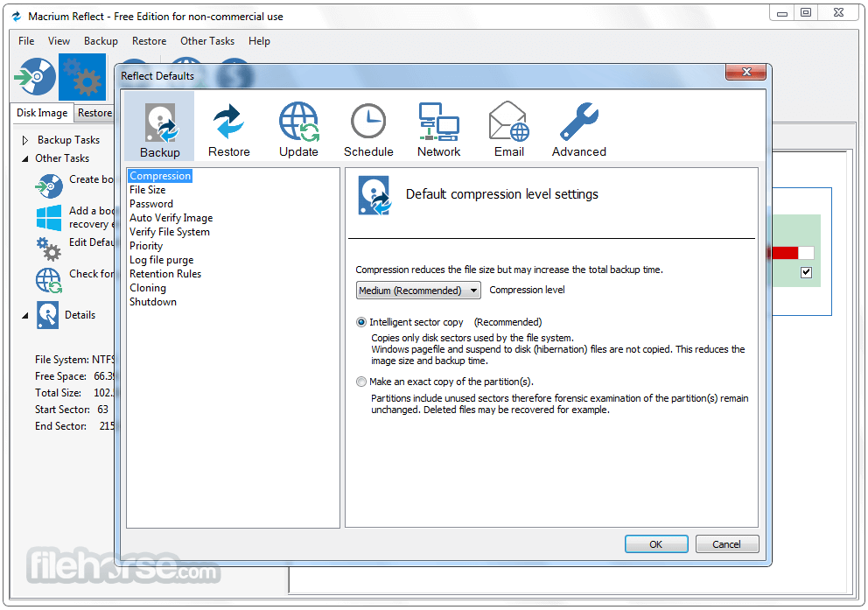Screen dimensions: 868x610
Task: Click the End Sector entry in Details
Action: click(74, 426)
